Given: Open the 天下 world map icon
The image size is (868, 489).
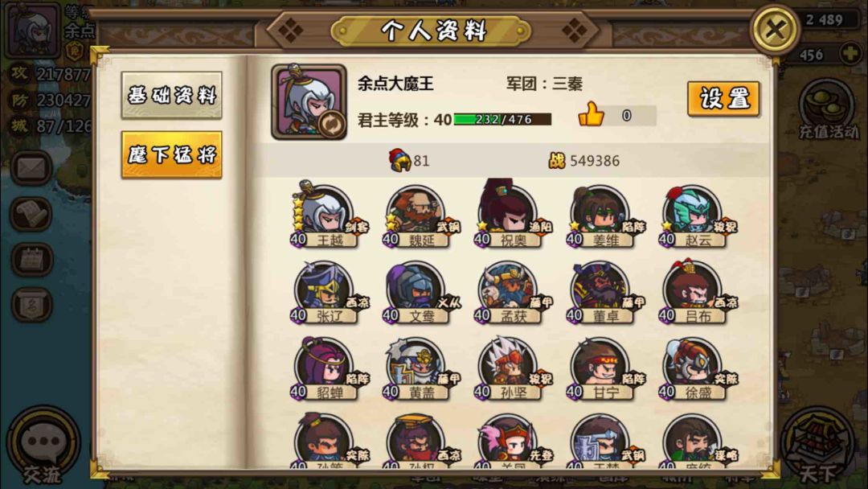Looking at the screenshot, I should 820,447.
